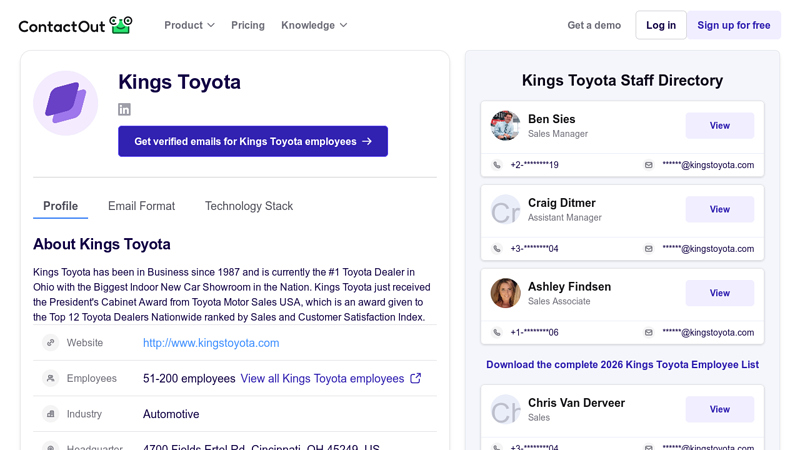
Task: Click Chris Van Derveer avatar placeholder
Action: coord(505,409)
